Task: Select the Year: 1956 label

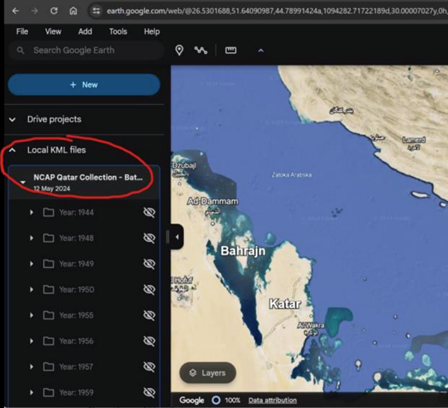Action: 77,341
